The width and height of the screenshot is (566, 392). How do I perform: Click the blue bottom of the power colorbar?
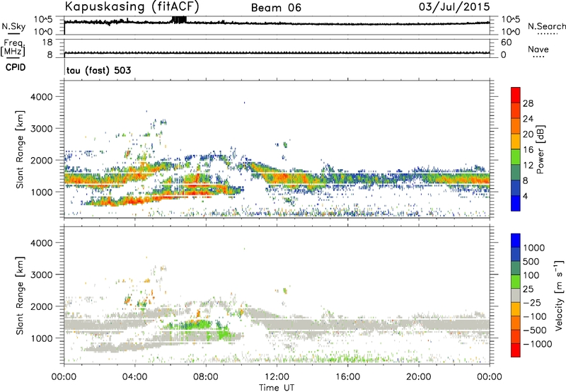516,205
